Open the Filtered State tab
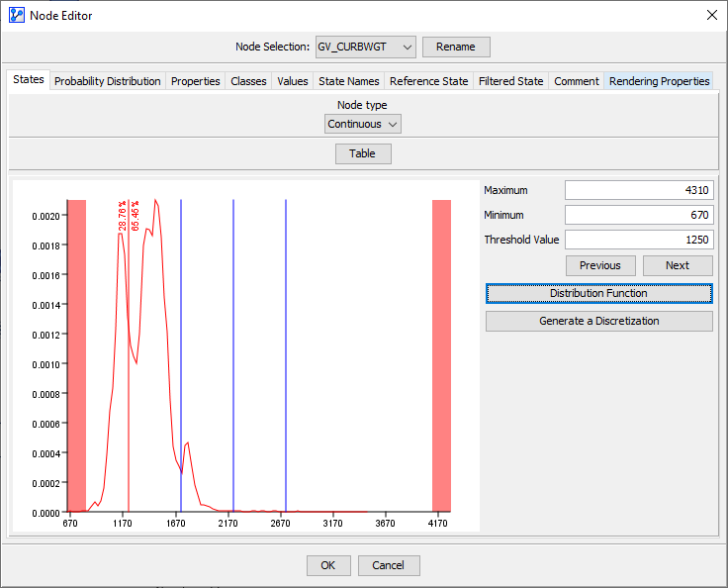728x588 pixels. click(x=510, y=81)
